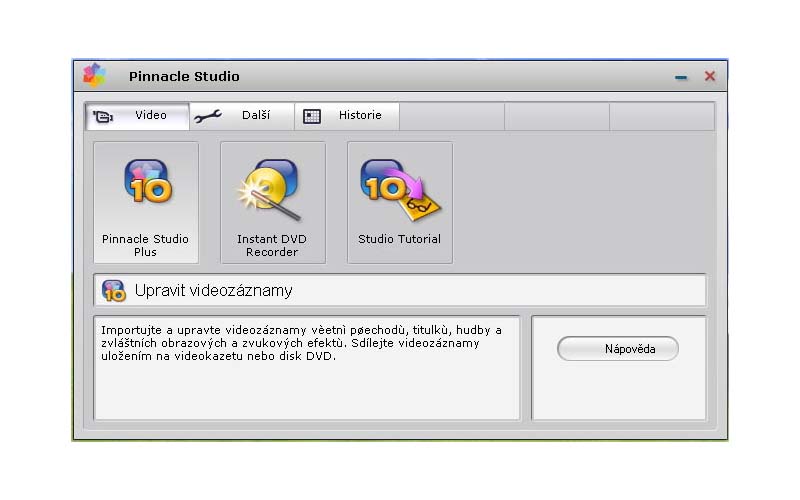This screenshot has width=800, height=500.
Task: Click the last empty tab slot
Action: pos(661,116)
